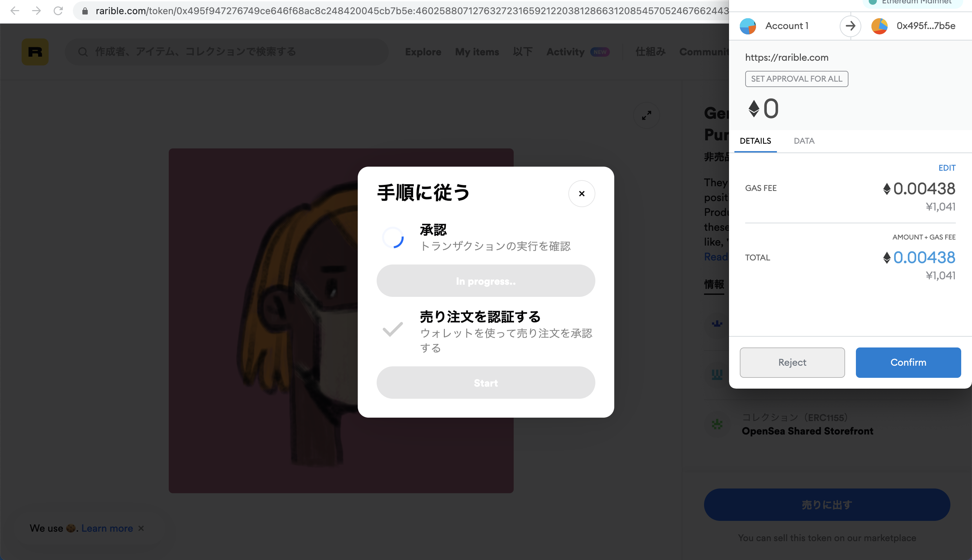Click the Account 1 avatar icon
Screen dimensions: 972x560
(748, 26)
